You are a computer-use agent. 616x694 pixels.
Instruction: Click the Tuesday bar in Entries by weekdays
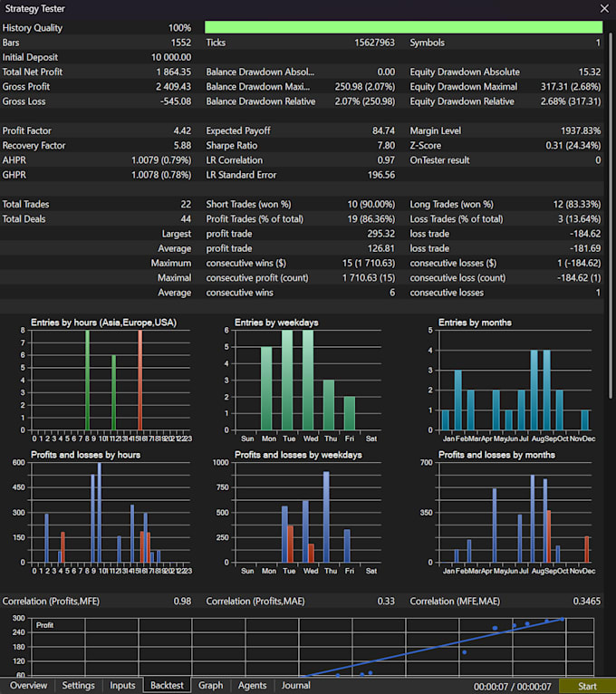point(287,380)
